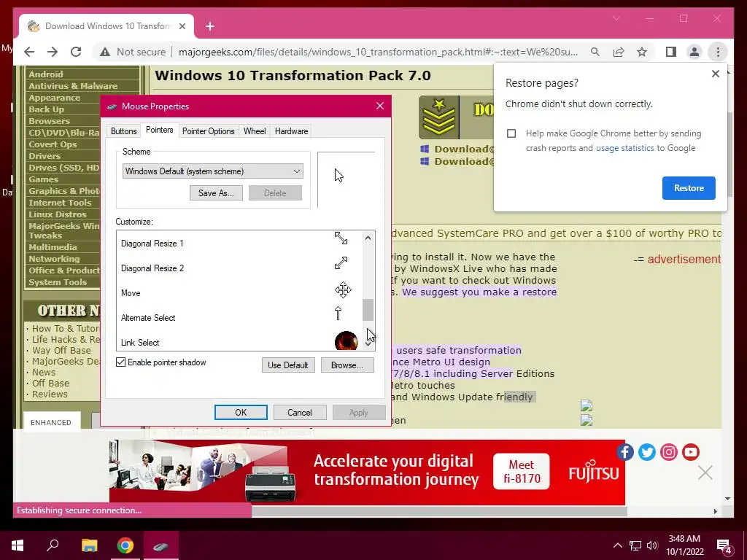Viewport: 747px width, 560px height.
Task: Select Diagonal Resize 1 cursor icon
Action: coord(341,238)
